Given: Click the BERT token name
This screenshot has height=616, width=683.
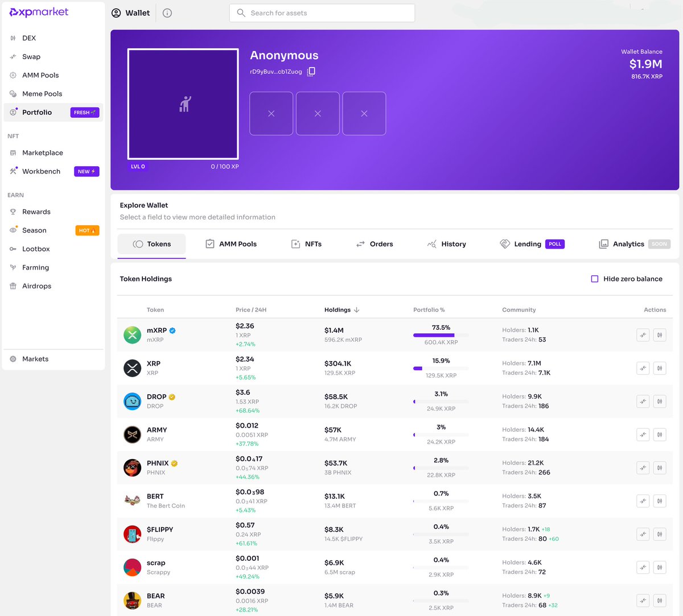Looking at the screenshot, I should coord(155,497).
